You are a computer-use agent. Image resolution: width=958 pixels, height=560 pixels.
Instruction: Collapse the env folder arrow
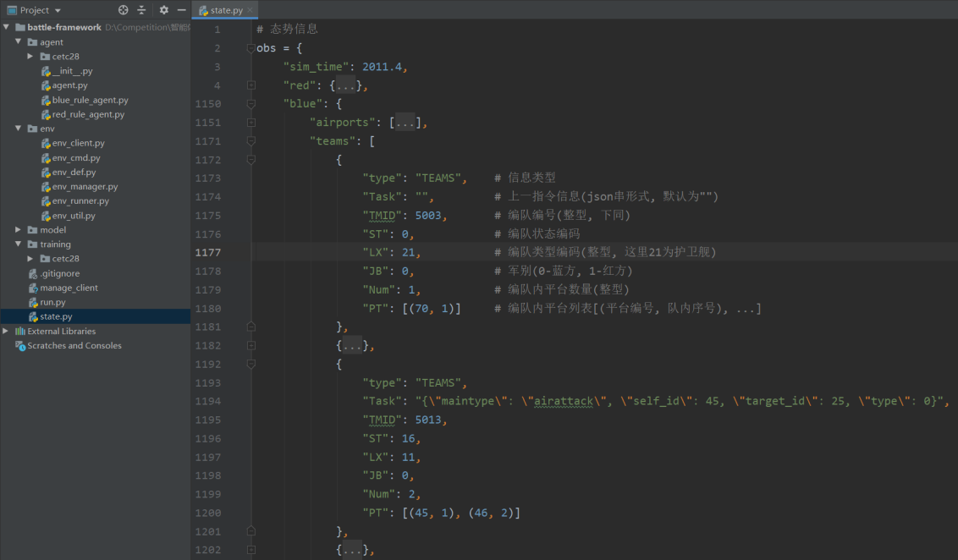pos(19,129)
